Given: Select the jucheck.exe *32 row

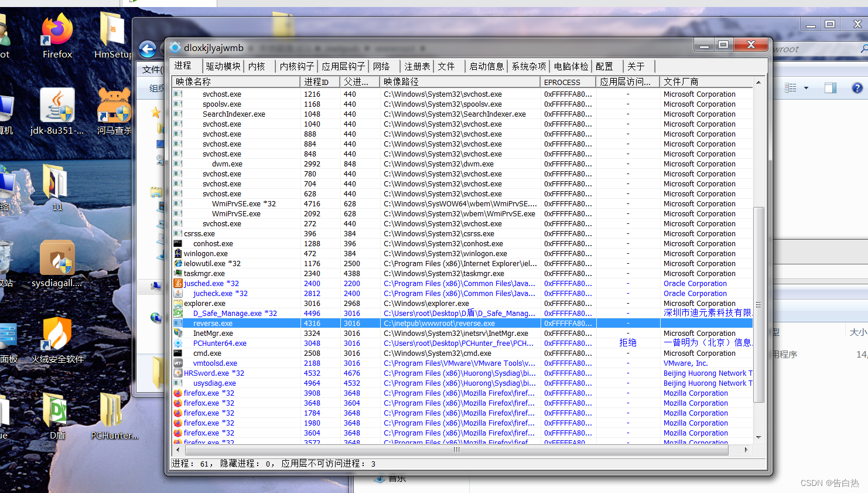Looking at the screenshot, I should (x=462, y=293).
